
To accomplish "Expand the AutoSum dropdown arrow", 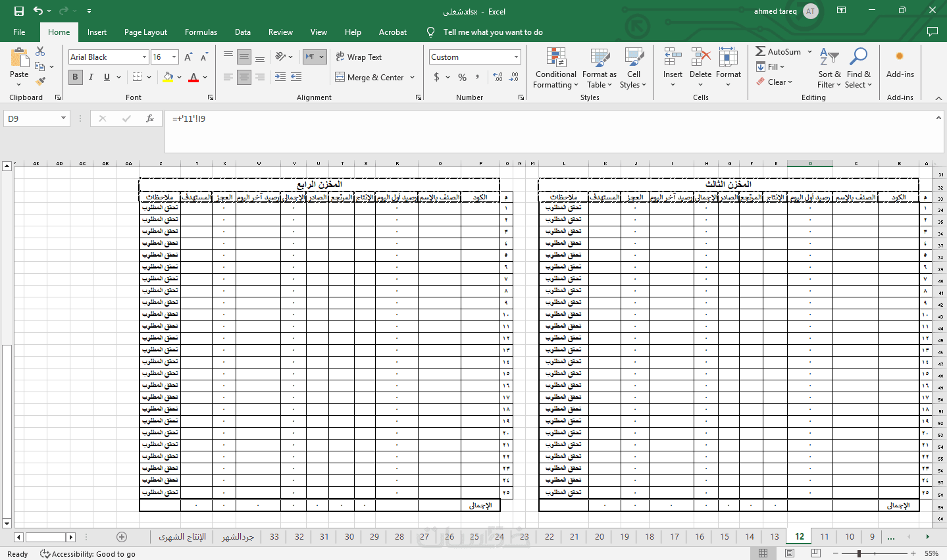I will coord(809,51).
